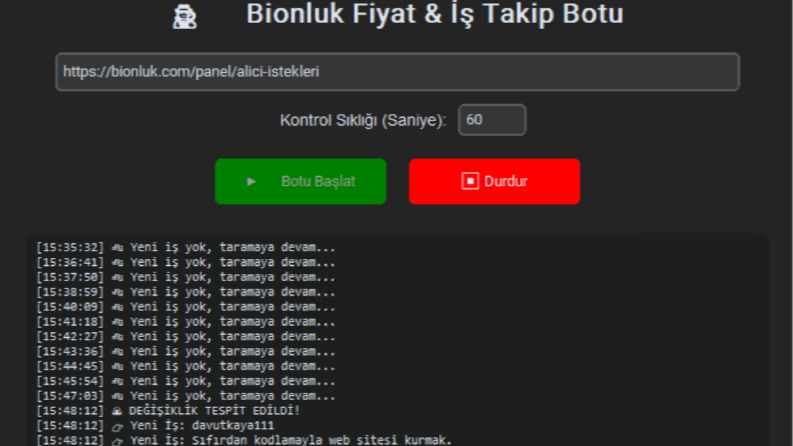This screenshot has height=446, width=793.
Task: Start the bot with Botu Başlat button
Action: pyautogui.click(x=300, y=181)
